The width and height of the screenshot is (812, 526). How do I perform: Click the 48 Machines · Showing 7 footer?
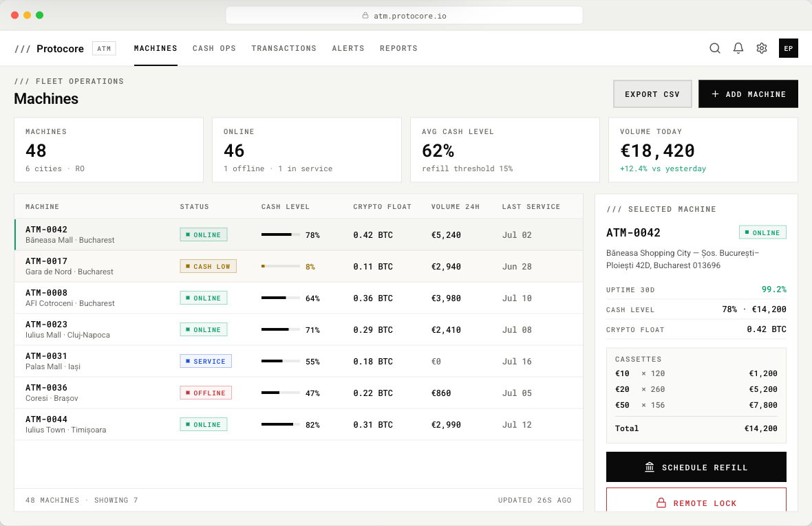point(82,500)
